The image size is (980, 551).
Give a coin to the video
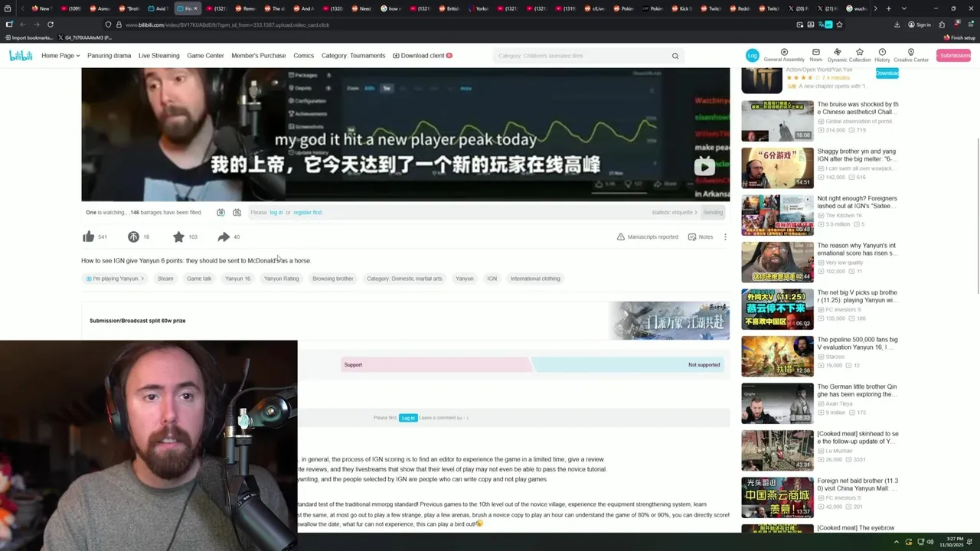point(133,236)
